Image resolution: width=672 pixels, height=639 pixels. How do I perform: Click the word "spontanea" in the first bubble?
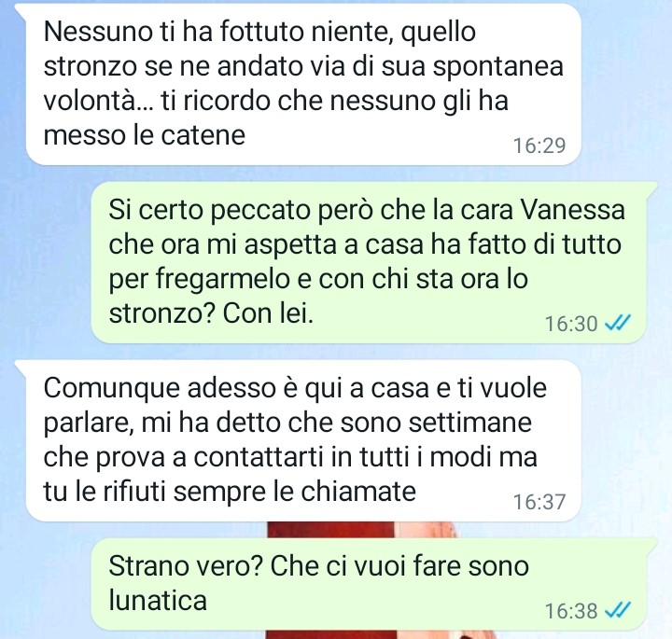497,68
